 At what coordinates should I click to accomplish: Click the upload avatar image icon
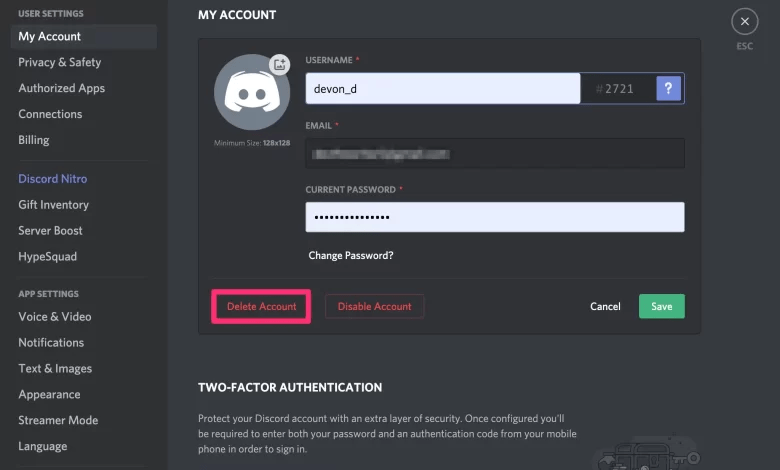[x=280, y=64]
